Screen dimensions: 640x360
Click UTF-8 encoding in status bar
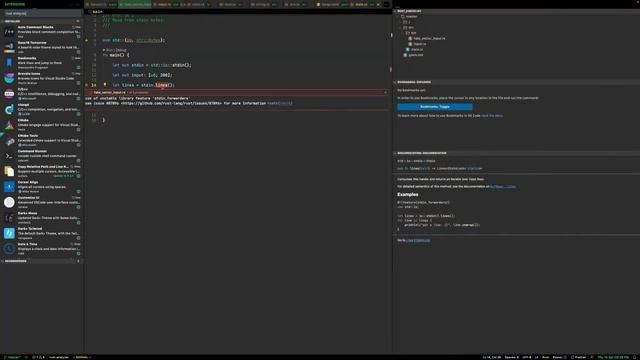click(x=527, y=357)
